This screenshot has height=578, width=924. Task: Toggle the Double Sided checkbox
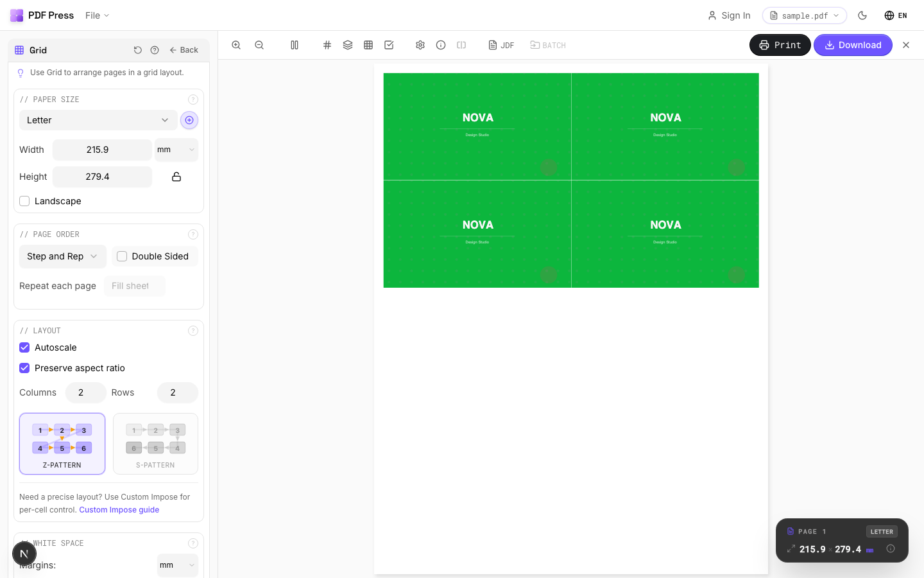click(122, 256)
